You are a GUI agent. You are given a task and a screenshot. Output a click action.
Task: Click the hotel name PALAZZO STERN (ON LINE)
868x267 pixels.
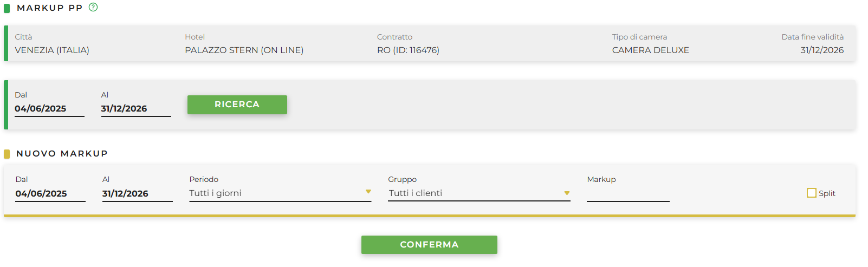[244, 50]
